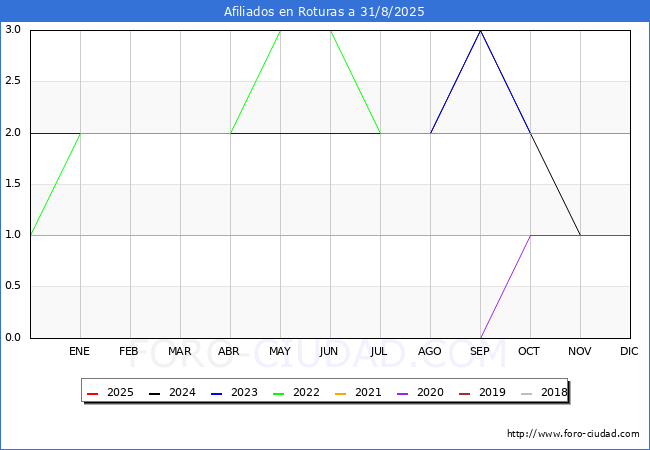Click the purple line start at SEP zero
The width and height of the screenshot is (650, 450).
pos(480,338)
